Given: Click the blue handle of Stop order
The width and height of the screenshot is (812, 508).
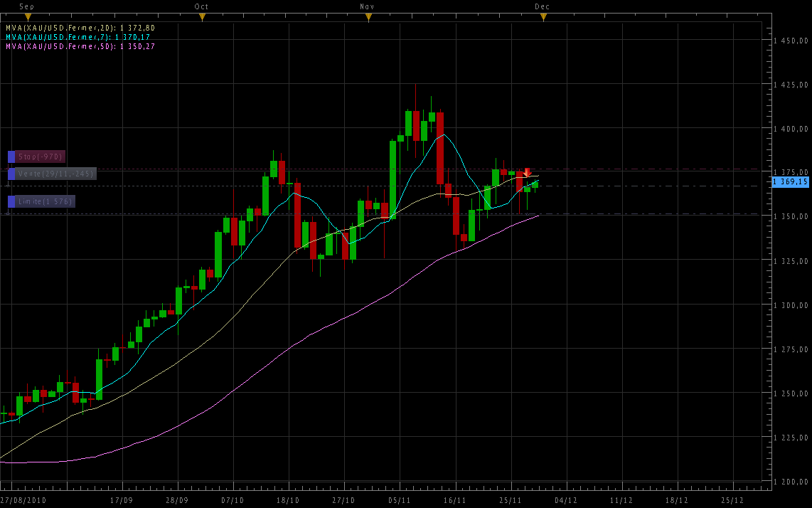Looking at the screenshot, I should (x=11, y=157).
